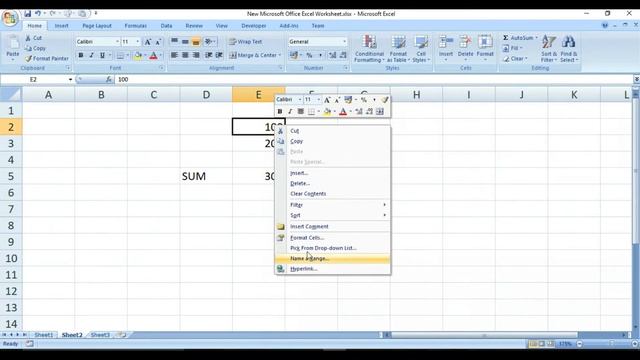Toggle Italic in the mini toolbar

(x=290, y=111)
